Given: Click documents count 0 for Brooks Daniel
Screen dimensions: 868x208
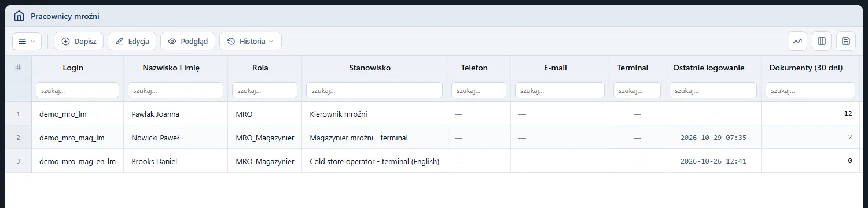Looking at the screenshot, I should [x=850, y=161].
